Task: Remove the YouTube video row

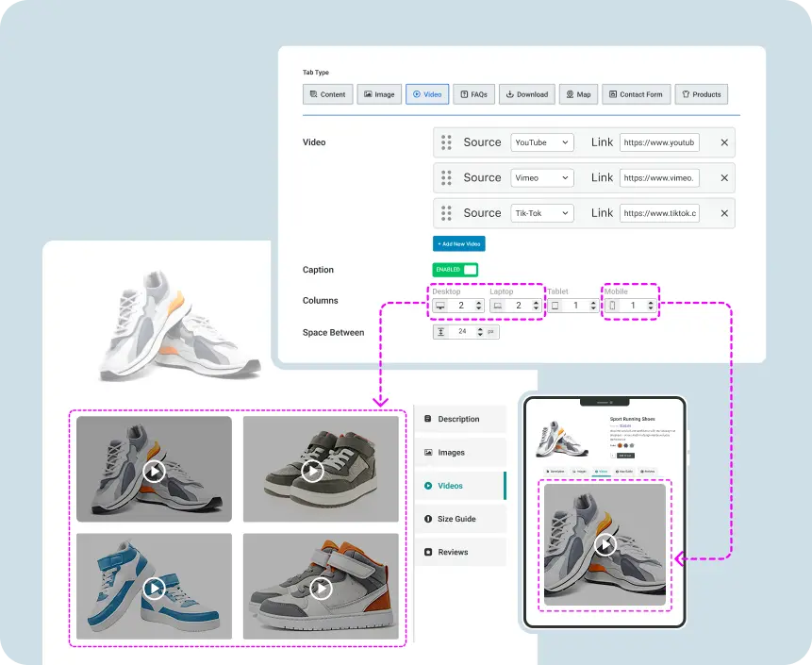Action: click(724, 142)
